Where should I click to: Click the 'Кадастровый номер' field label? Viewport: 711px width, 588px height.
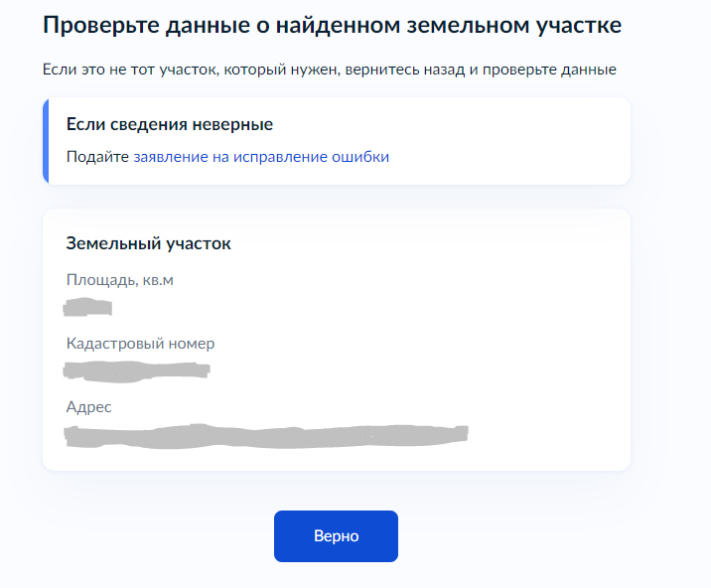click(140, 344)
